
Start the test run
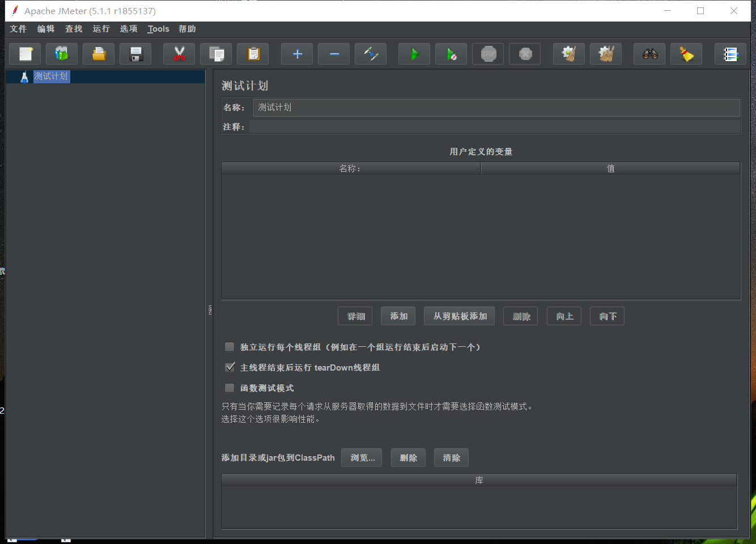[x=414, y=54]
